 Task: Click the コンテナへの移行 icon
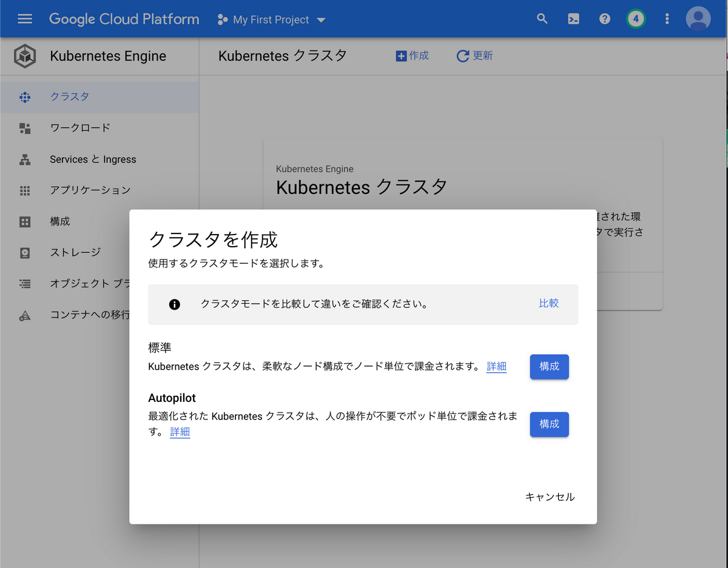[25, 315]
